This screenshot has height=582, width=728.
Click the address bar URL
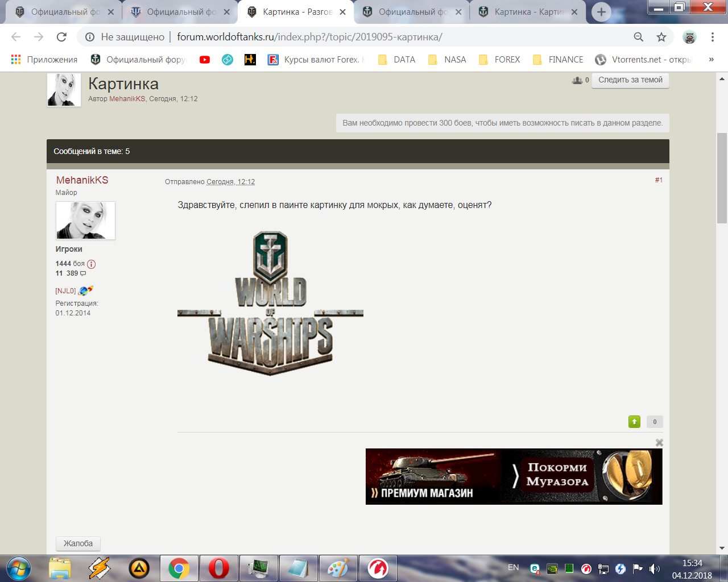tap(309, 37)
